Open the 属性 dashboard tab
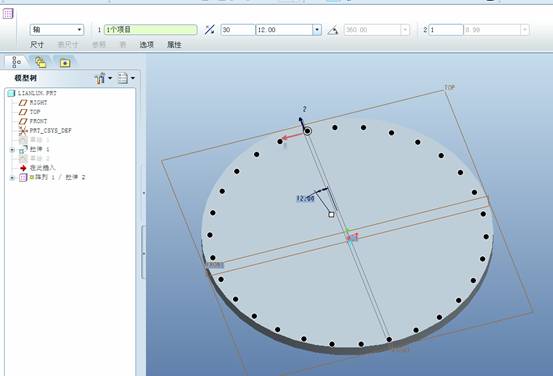The height and width of the screenshot is (376, 553). [174, 45]
